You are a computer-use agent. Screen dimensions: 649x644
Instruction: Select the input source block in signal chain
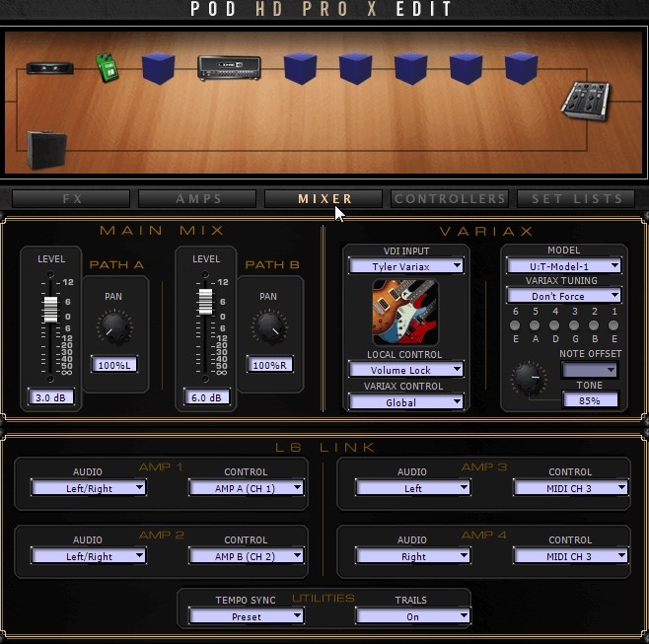coord(50,68)
